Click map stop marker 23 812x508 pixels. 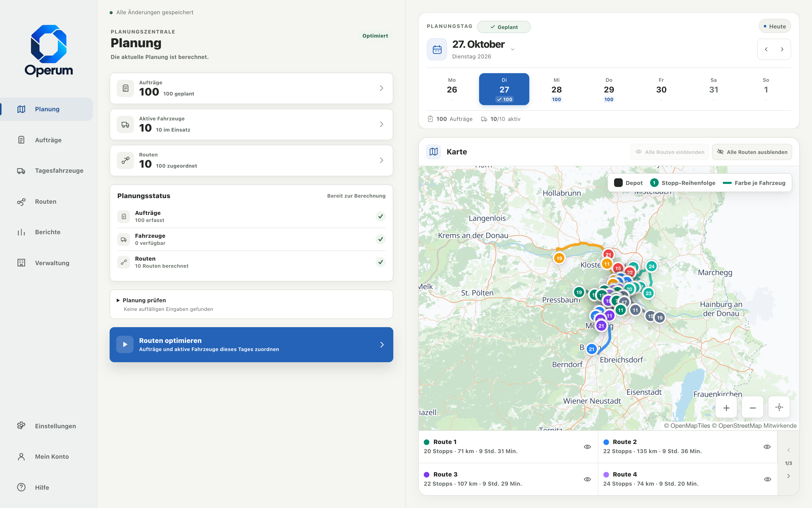click(648, 293)
